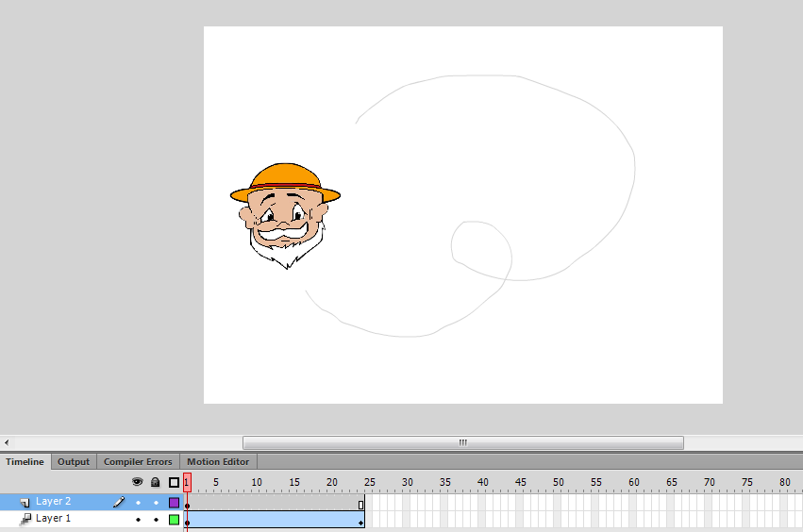Image resolution: width=803 pixels, height=532 pixels.
Task: Switch to the Motion Editor tab
Action: pyautogui.click(x=218, y=461)
